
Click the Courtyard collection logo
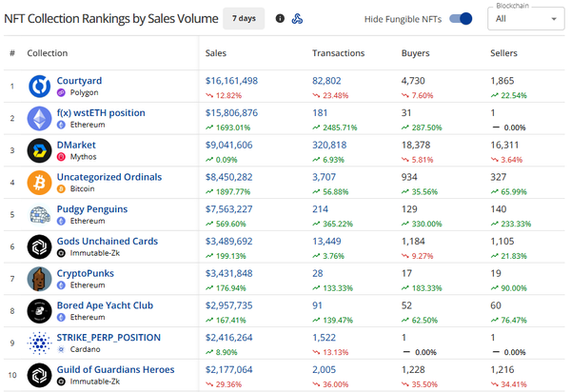39,87
